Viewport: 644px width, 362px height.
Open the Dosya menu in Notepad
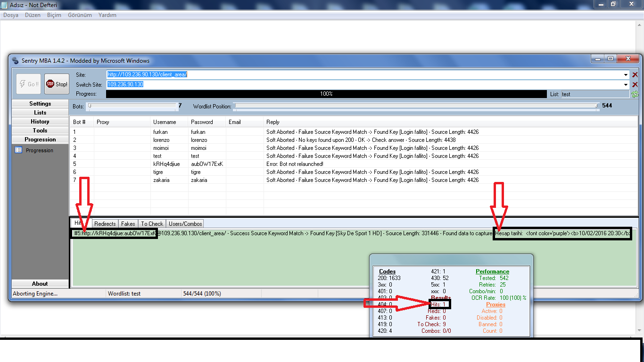[11, 15]
